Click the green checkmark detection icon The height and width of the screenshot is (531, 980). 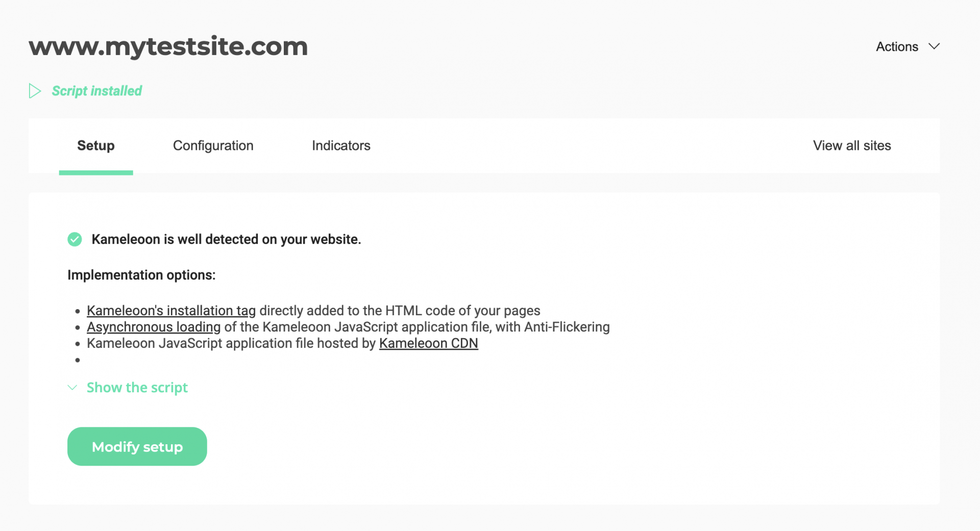75,239
